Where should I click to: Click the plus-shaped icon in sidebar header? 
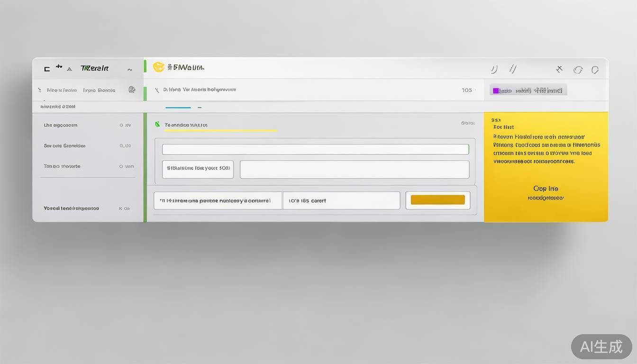click(x=59, y=67)
